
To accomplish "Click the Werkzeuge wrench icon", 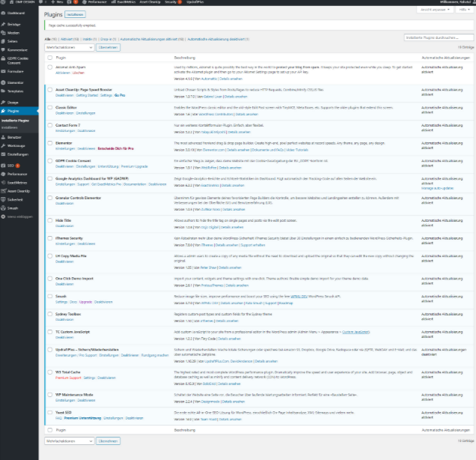I will coord(3,146).
